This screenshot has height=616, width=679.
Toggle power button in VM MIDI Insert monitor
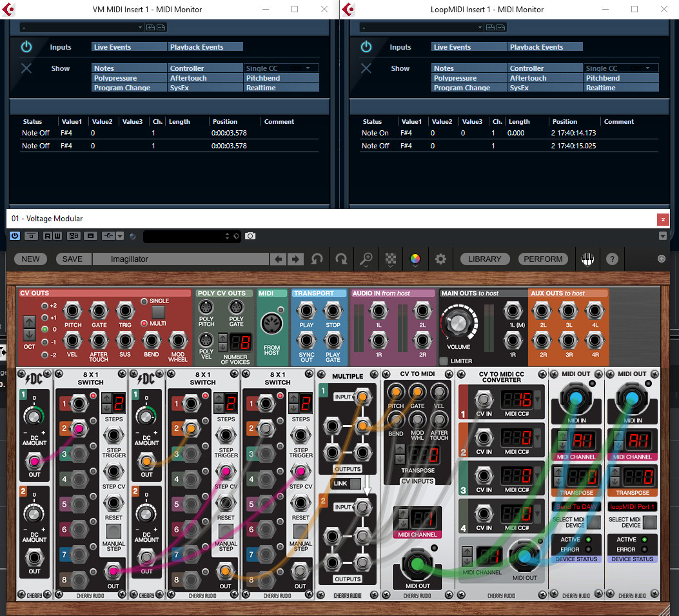click(x=26, y=47)
